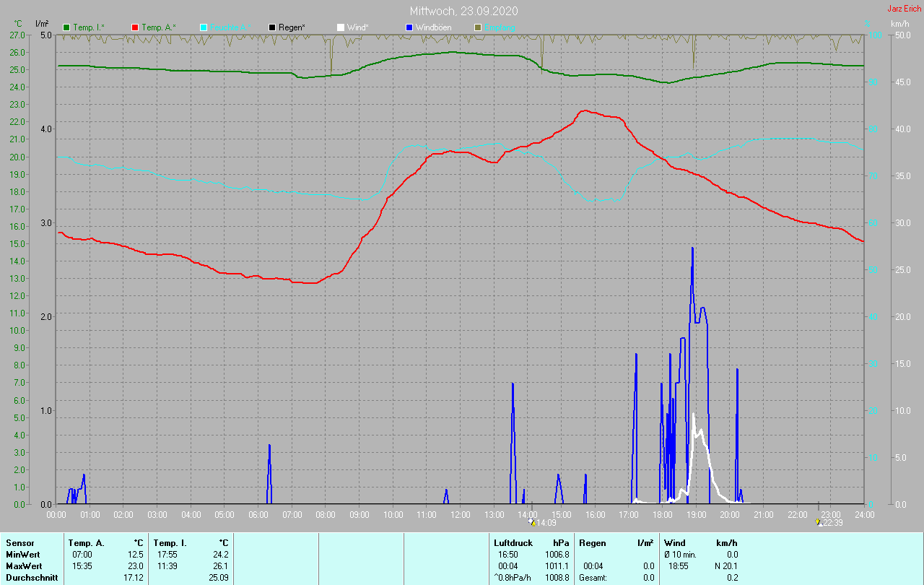Viewport: 924px width, 585px height.
Task: Click the green Temp. I. legend swatch
Action: coord(66,27)
